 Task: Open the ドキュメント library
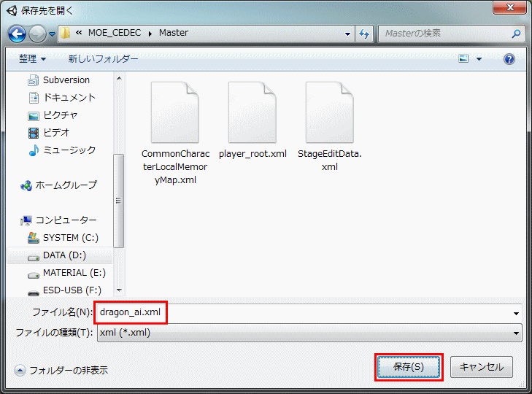pyautogui.click(x=62, y=98)
